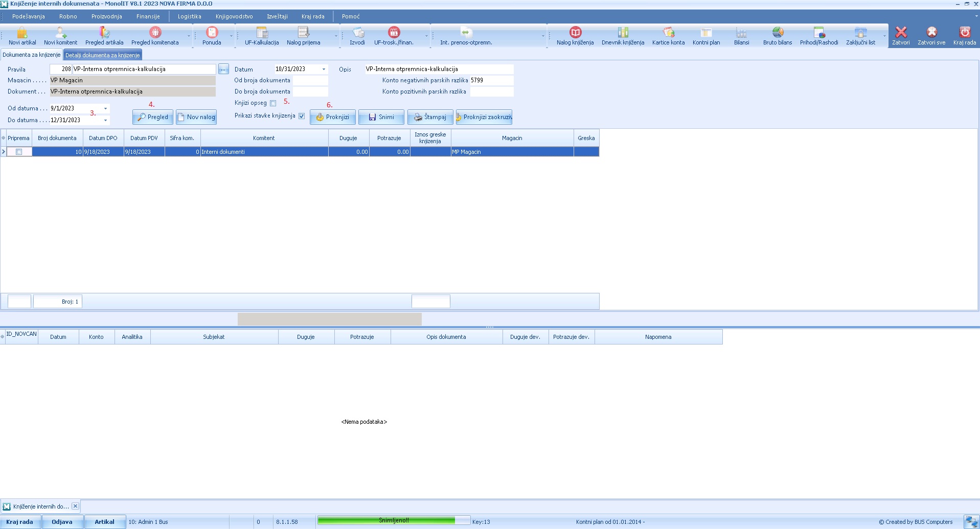Open Bruto bilans icon
This screenshot has width=980, height=529.
click(x=778, y=36)
